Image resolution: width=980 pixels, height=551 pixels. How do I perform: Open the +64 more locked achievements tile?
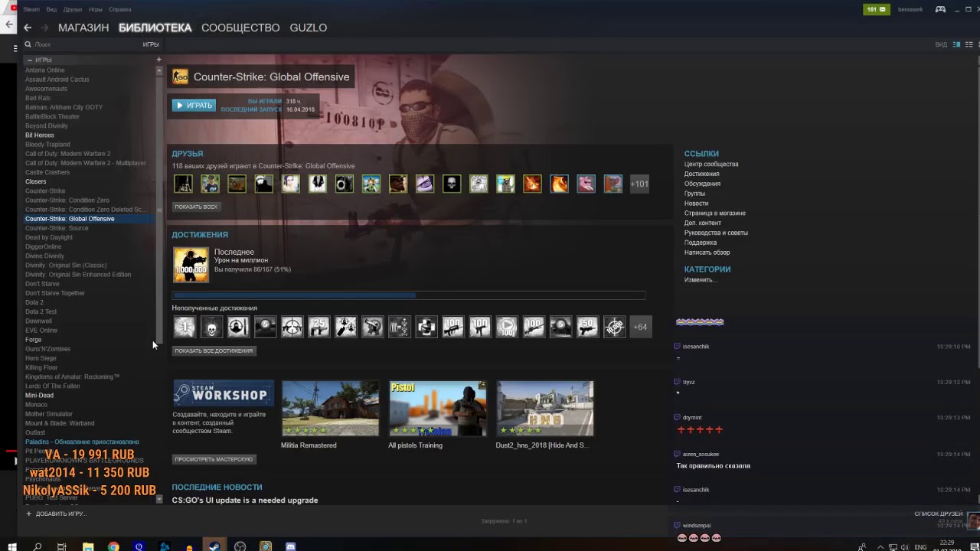pos(640,327)
